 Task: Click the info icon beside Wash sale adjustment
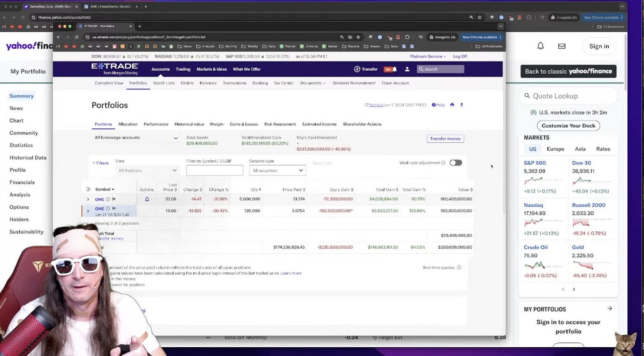click(443, 163)
